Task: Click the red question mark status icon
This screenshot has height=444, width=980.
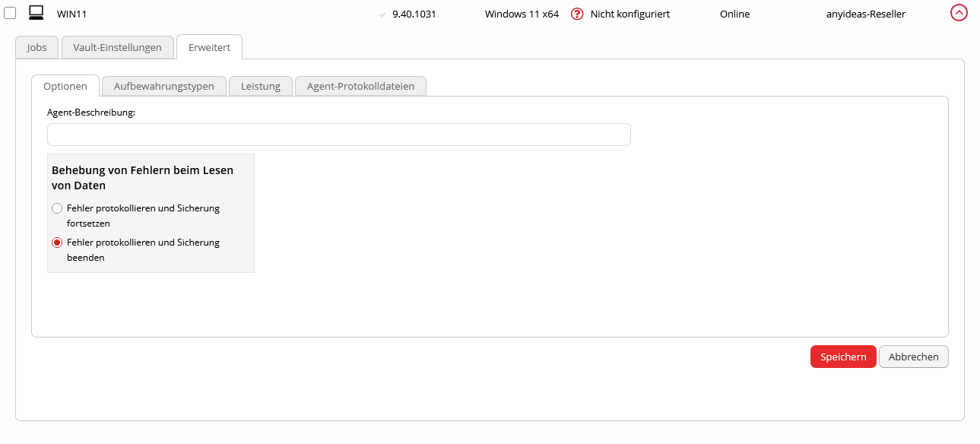Action: pos(577,14)
